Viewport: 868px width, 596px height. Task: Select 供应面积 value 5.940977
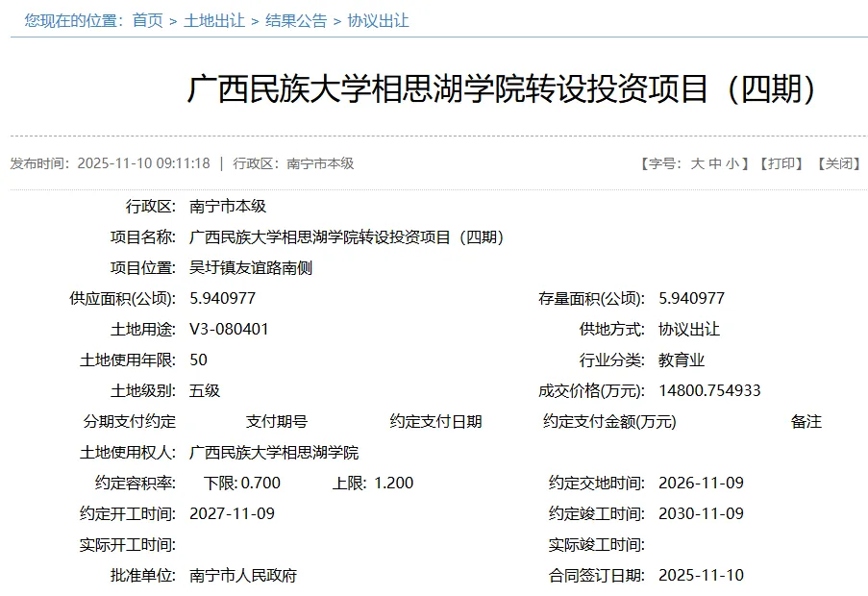coord(223,299)
